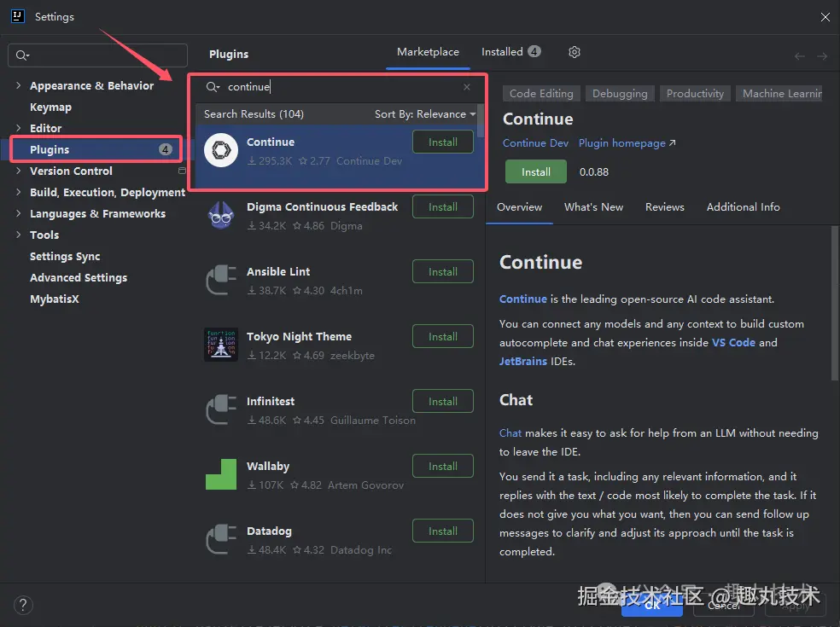The width and height of the screenshot is (840, 627).
Task: Select Advanced Settings in the tree
Action: coord(79,278)
